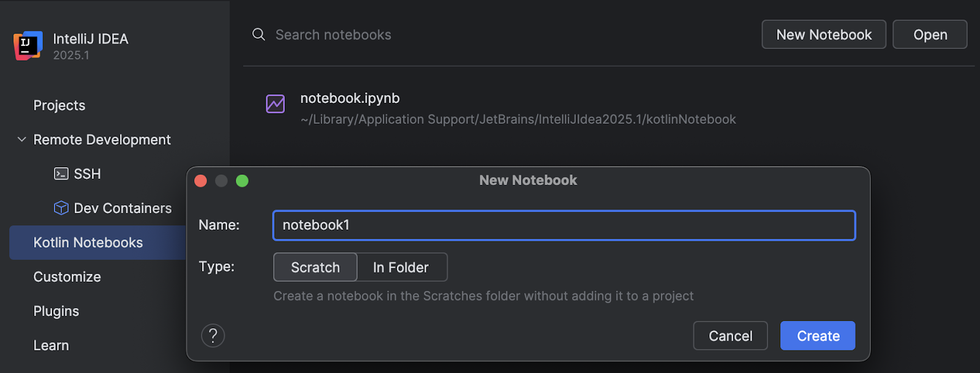Screen dimensions: 980x373
Task: Click the Open button
Action: tap(930, 34)
